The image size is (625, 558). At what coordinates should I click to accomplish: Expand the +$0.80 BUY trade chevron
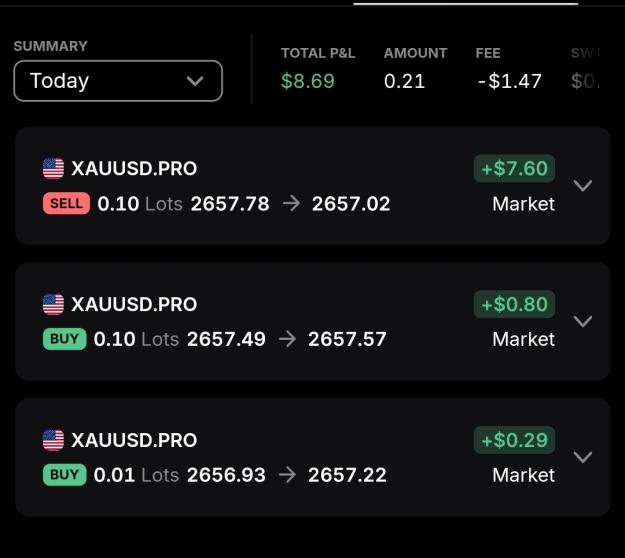point(582,321)
